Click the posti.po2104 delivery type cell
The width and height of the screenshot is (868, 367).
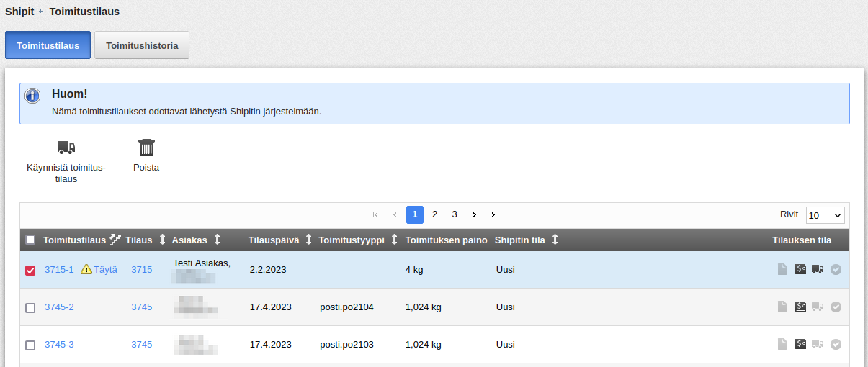346,307
